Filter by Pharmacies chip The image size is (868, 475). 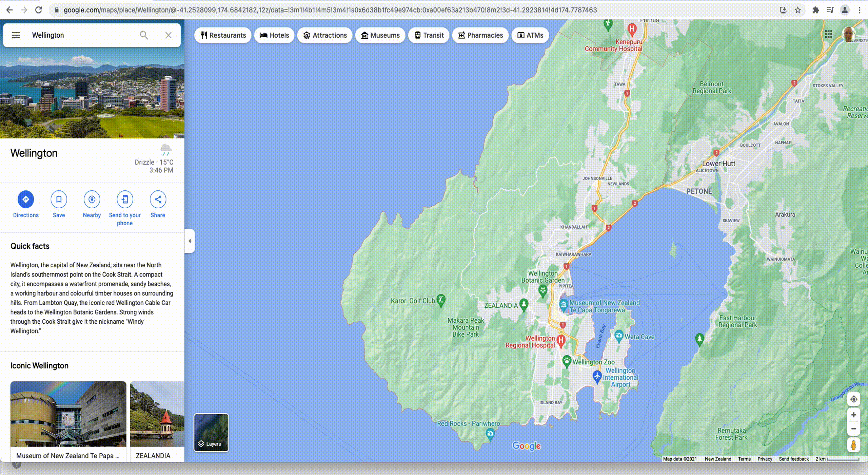coord(480,35)
